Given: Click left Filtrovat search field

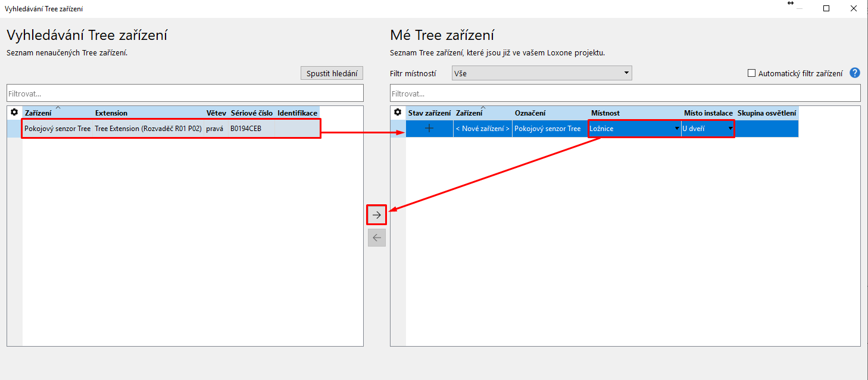Looking at the screenshot, I should coord(185,94).
